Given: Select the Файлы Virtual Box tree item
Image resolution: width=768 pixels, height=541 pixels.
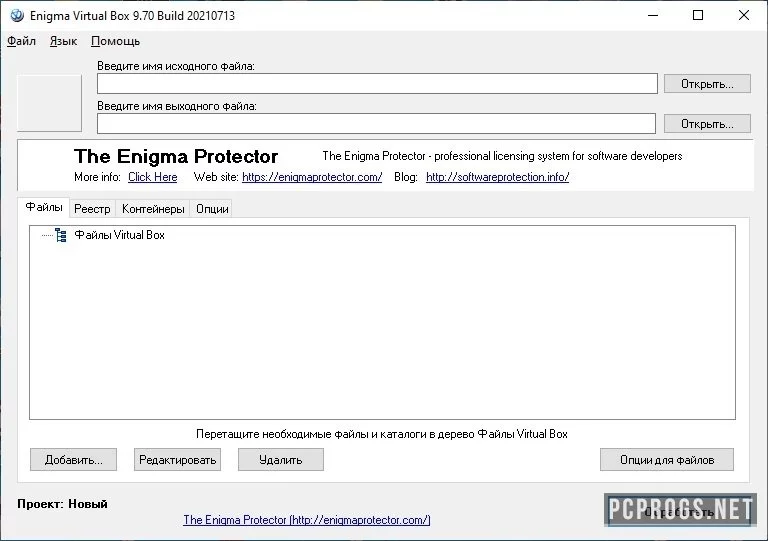Looking at the screenshot, I should [x=119, y=235].
